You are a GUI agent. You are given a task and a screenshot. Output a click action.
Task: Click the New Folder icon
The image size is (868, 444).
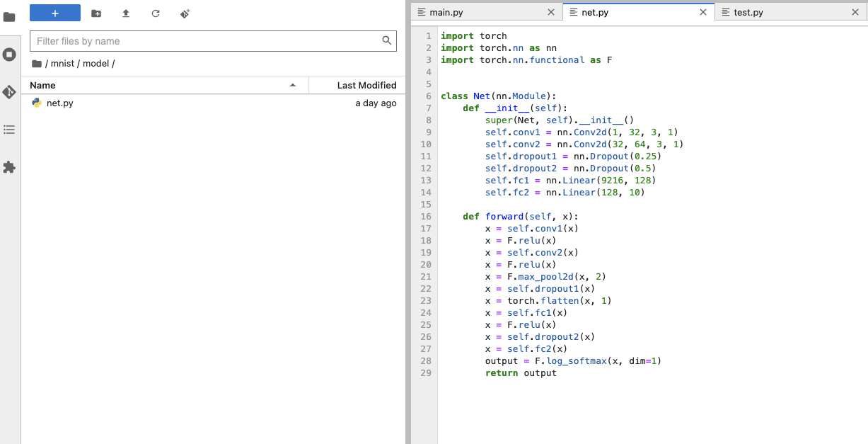96,13
